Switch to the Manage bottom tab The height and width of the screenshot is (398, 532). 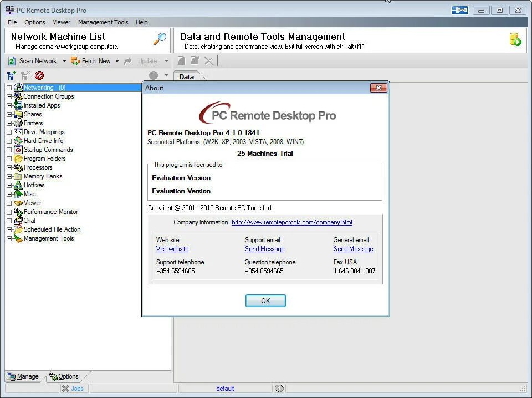pyautogui.click(x=23, y=376)
